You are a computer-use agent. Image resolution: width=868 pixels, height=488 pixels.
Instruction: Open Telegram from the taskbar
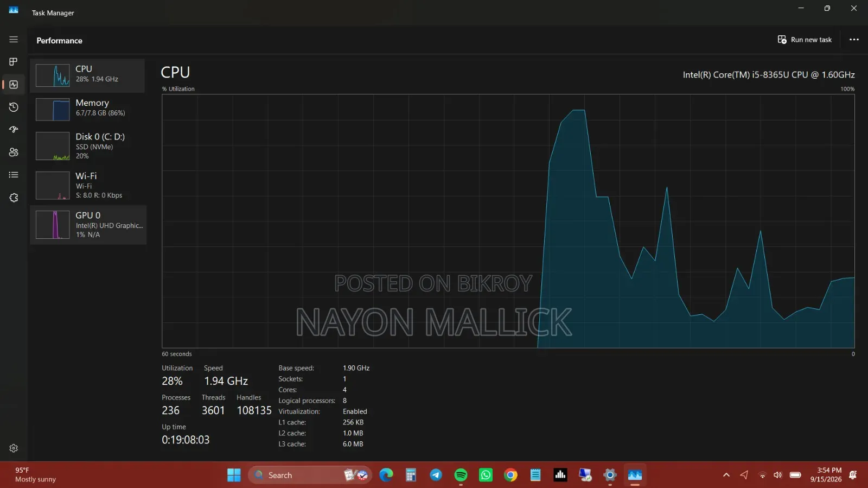click(436, 475)
